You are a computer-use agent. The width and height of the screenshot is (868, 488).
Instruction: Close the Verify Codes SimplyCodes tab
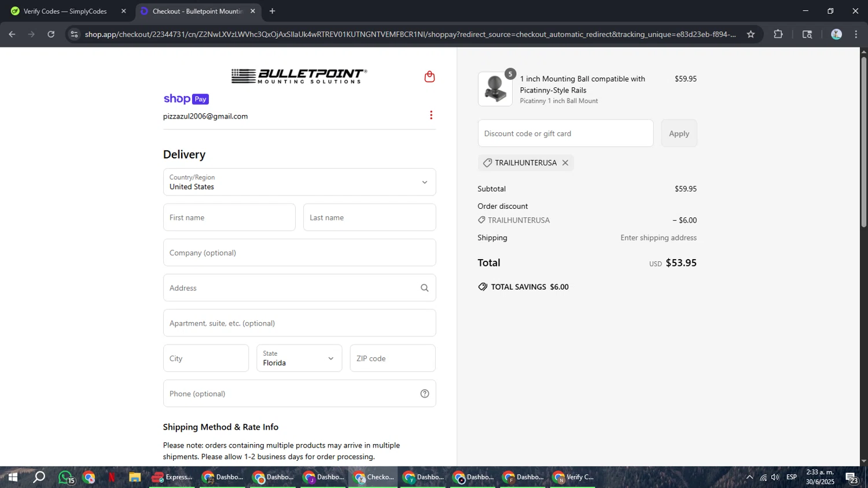pyautogui.click(x=123, y=11)
